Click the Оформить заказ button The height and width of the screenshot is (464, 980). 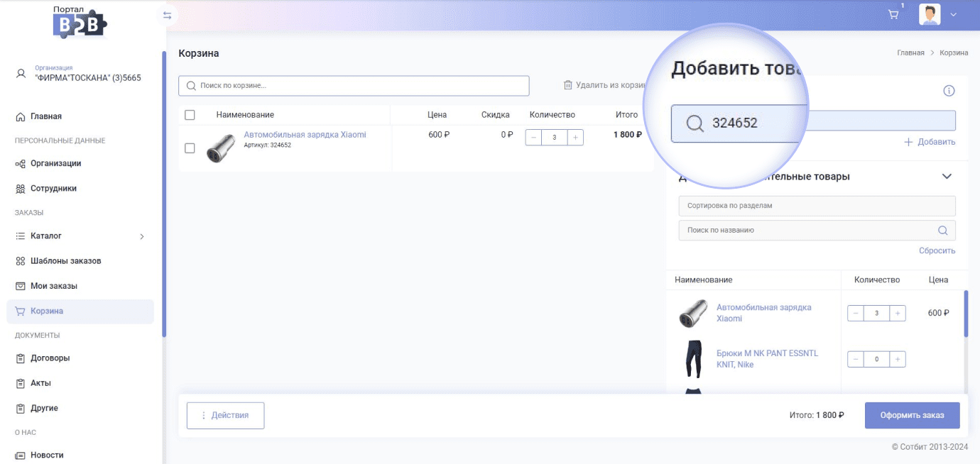(912, 416)
